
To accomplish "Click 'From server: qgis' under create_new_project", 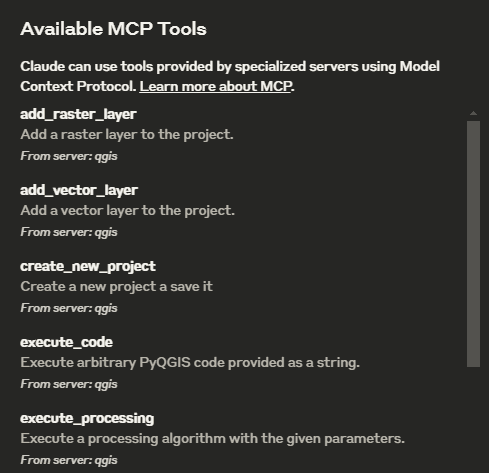I will (69, 308).
